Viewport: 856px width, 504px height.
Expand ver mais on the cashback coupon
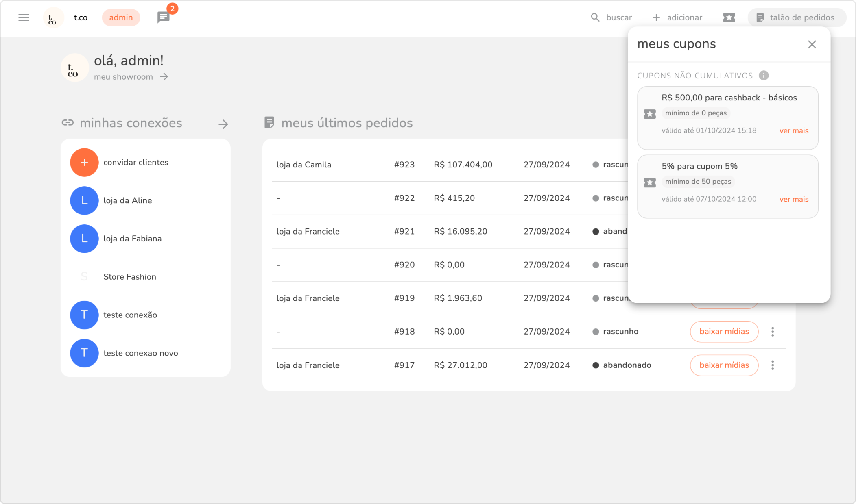click(x=793, y=130)
